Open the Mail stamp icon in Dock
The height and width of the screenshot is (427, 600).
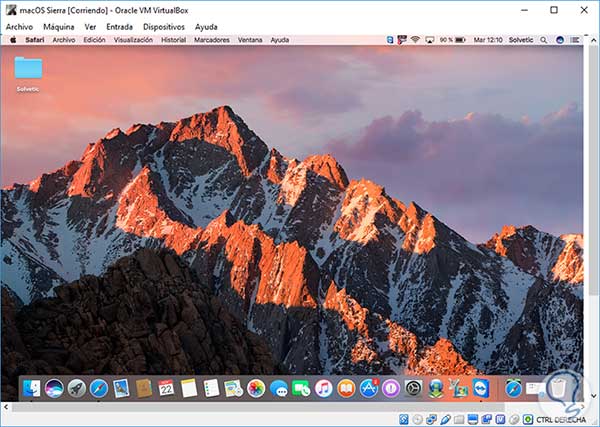point(121,389)
